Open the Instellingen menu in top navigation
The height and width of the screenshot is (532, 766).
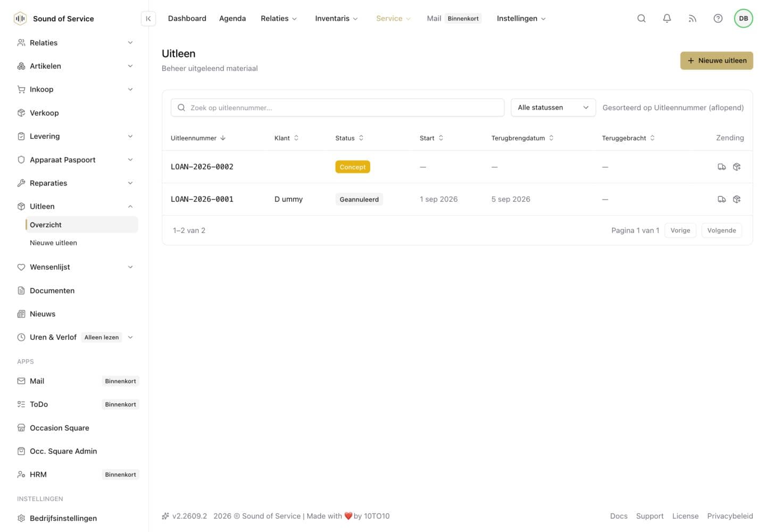521,19
